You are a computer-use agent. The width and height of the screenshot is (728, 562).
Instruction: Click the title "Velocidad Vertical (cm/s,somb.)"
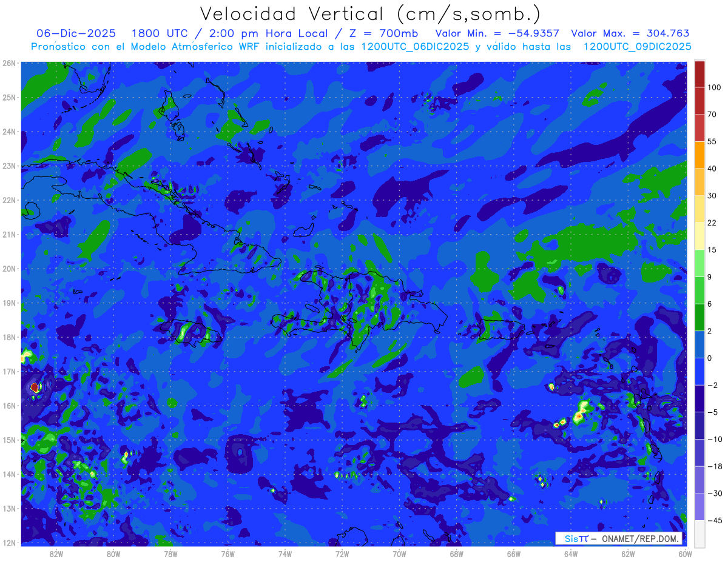369,14
